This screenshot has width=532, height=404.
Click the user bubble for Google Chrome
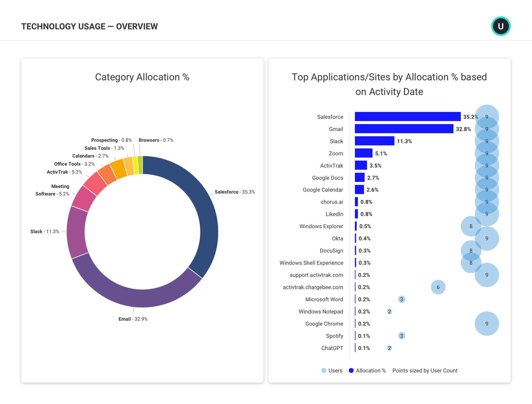point(487,324)
